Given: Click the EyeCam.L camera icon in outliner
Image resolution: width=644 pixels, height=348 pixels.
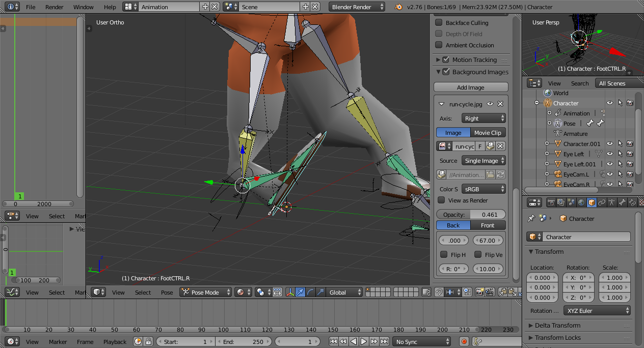Looking at the screenshot, I should 558,174.
